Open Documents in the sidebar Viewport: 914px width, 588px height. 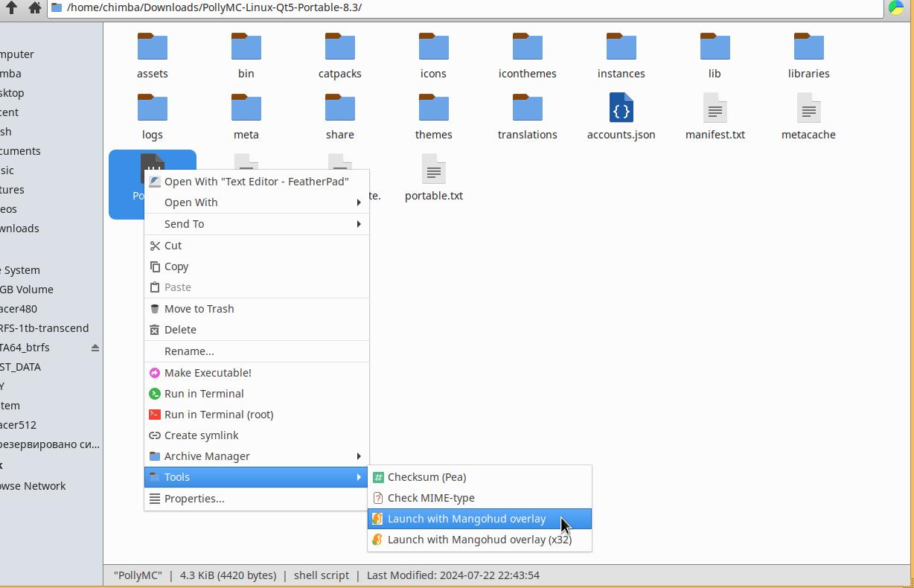coord(20,151)
